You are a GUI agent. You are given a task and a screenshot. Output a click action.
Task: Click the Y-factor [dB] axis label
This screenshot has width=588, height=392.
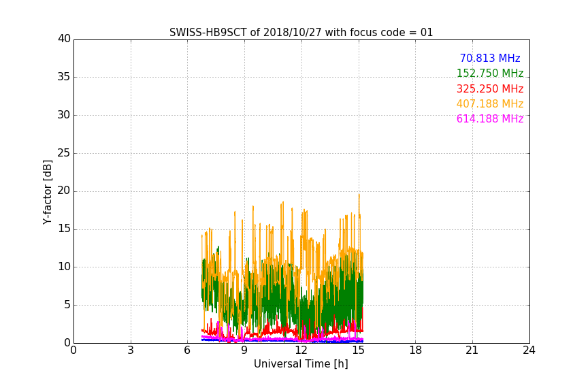pos(47,193)
